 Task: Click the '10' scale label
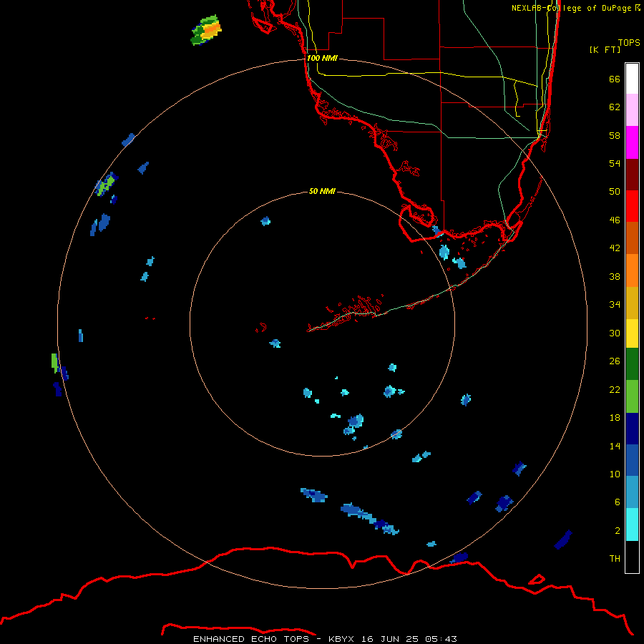tap(615, 474)
